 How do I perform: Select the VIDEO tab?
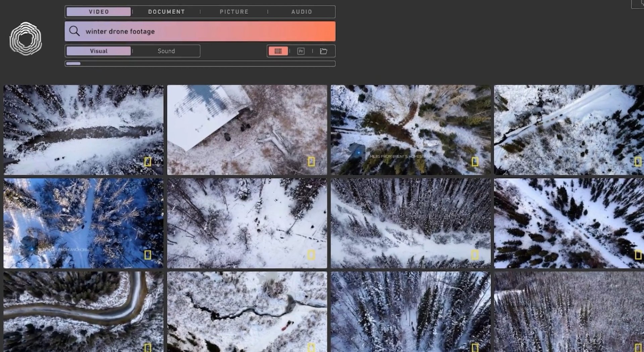(99, 12)
